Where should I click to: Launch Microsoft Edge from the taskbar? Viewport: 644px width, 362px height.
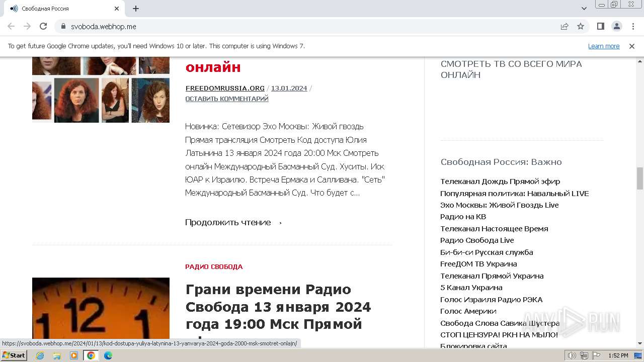pyautogui.click(x=108, y=355)
